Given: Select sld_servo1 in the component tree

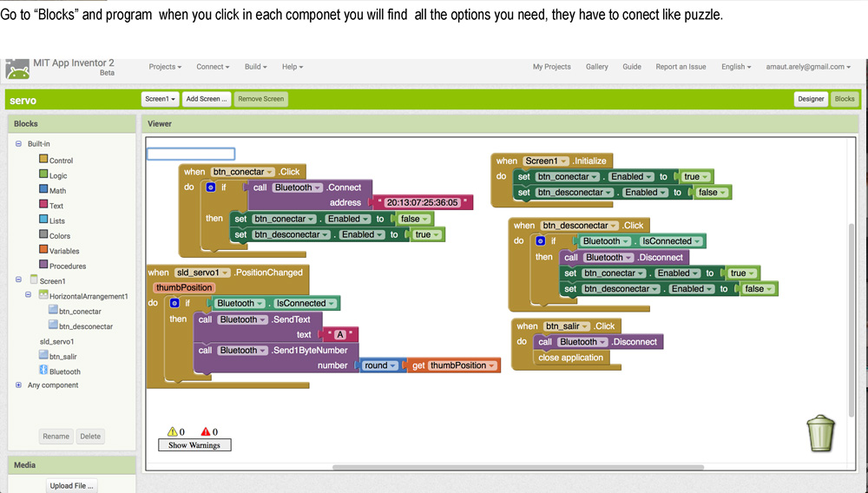Looking at the screenshot, I should (56, 341).
